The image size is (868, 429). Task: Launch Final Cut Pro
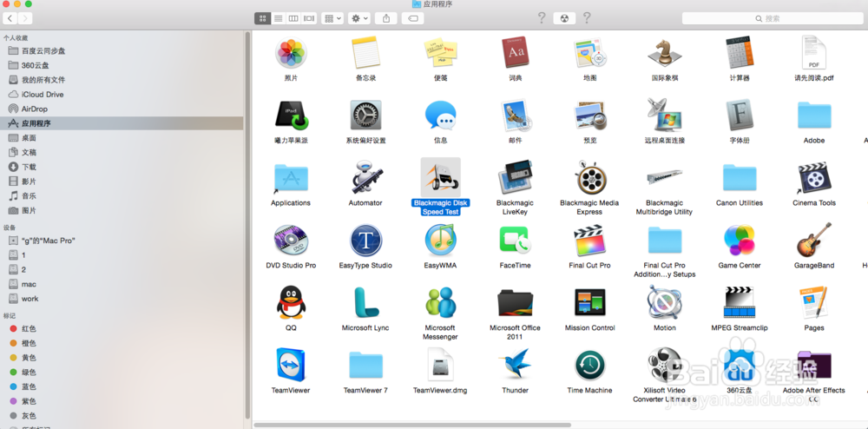tap(590, 241)
